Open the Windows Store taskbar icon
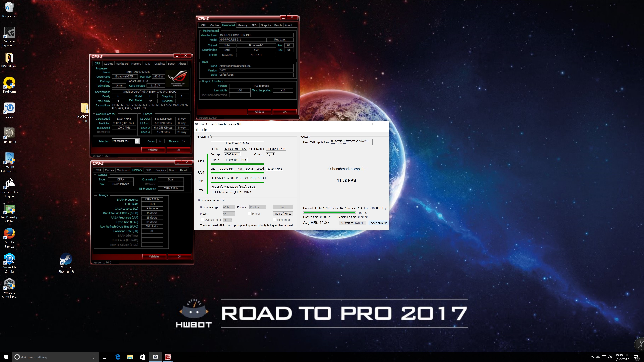The image size is (644, 362). pyautogui.click(x=143, y=357)
